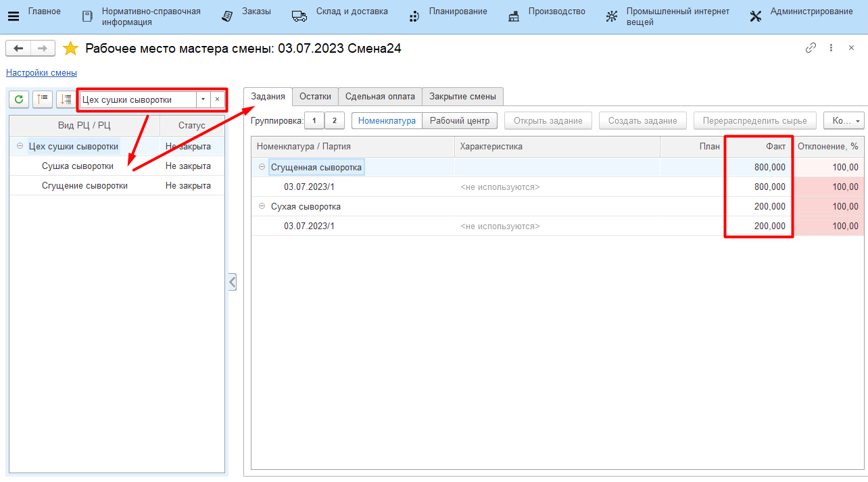Open the three-dots more options icon
868x482 pixels.
tap(831, 48)
